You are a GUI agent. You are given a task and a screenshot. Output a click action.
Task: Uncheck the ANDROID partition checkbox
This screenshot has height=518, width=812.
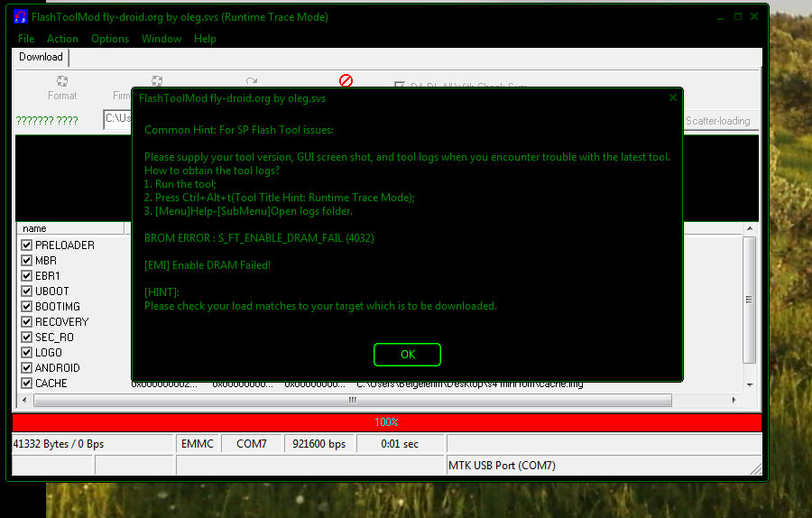pos(26,368)
